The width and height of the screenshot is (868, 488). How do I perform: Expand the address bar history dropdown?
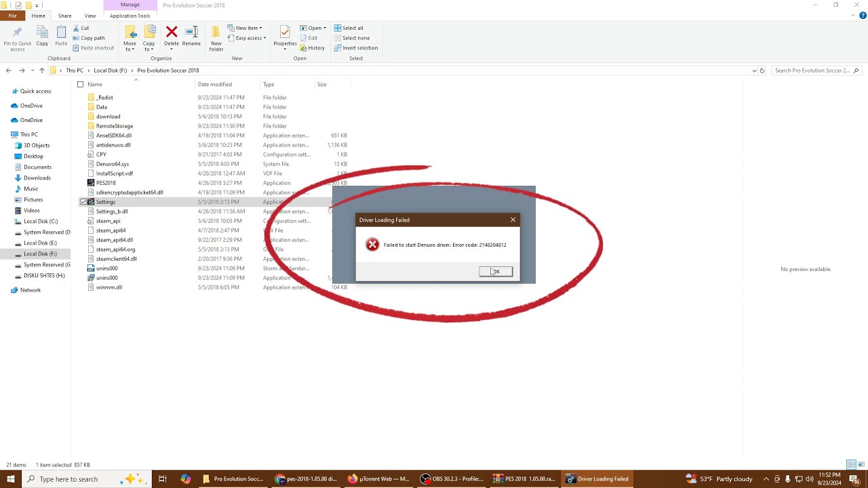point(754,70)
